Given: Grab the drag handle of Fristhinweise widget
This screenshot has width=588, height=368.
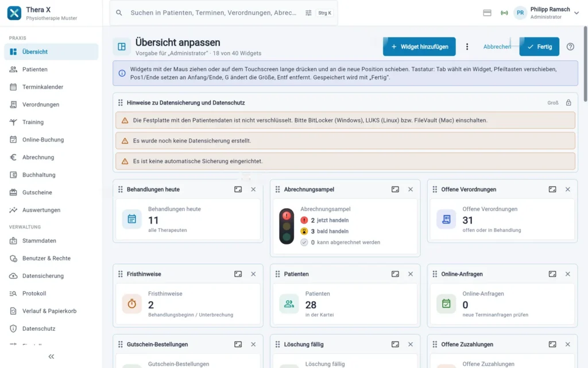Looking at the screenshot, I should 121,274.
